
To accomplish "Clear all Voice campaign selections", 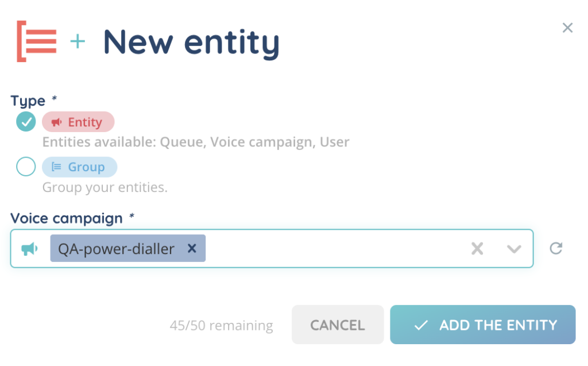I will coord(477,249).
